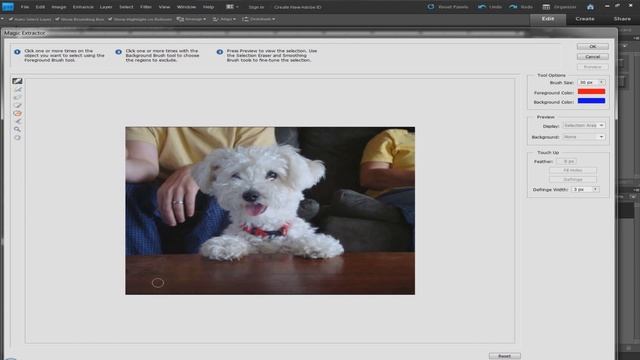Switch to the Share tab

coord(622,19)
